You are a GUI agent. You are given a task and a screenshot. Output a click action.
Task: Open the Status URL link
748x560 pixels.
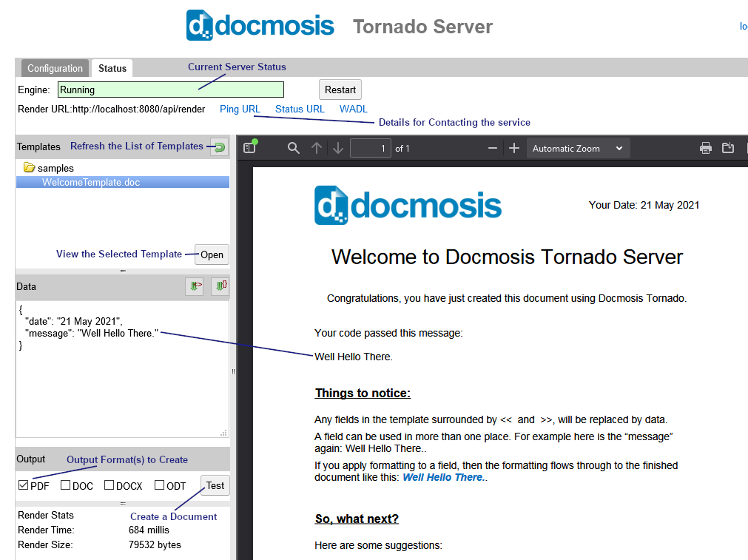(x=300, y=109)
